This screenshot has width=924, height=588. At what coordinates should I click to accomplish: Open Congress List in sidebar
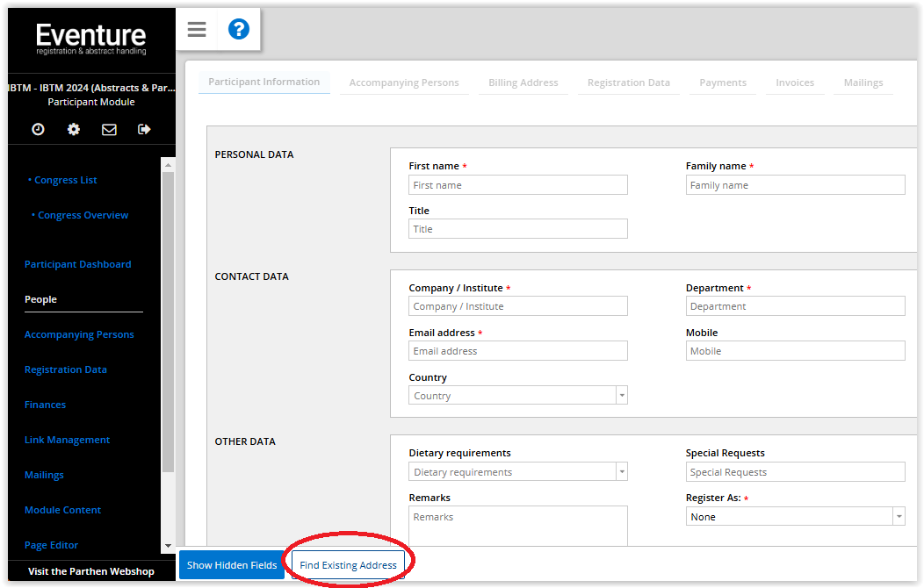coord(65,180)
